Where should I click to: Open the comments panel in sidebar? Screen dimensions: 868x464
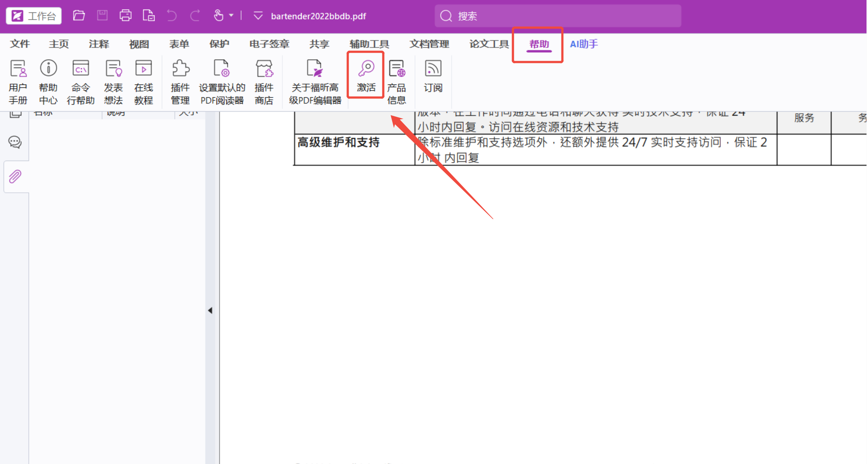[15, 142]
